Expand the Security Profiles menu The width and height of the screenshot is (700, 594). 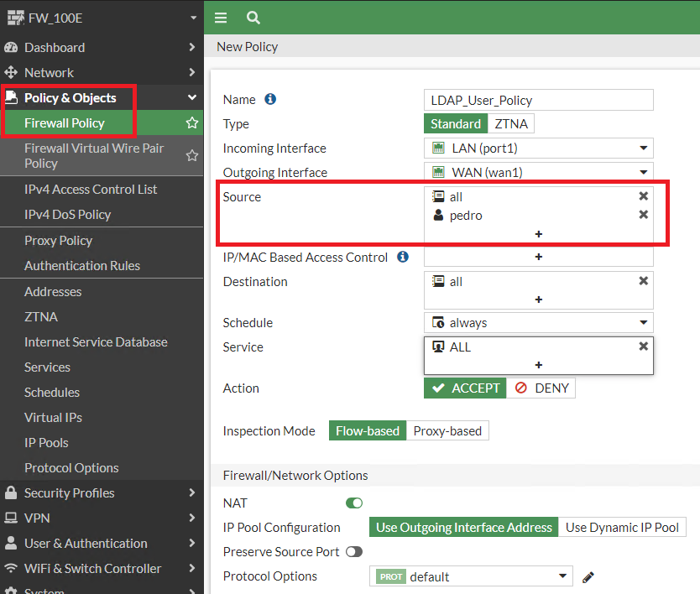(x=101, y=493)
